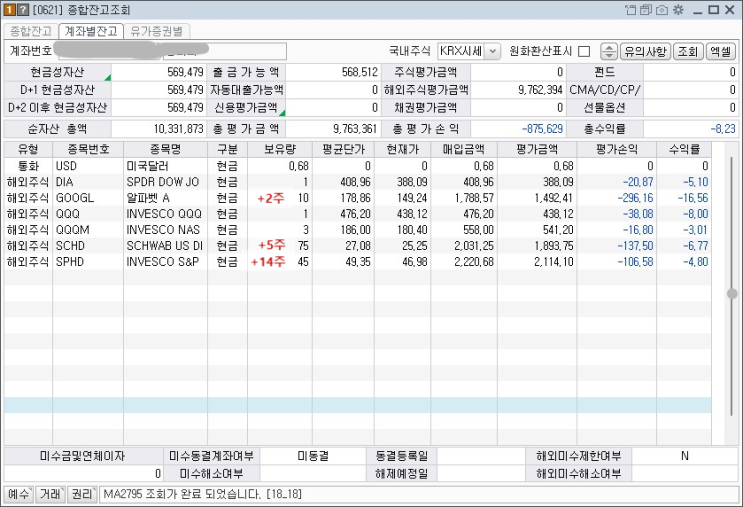Viewport: 743px width, 507px height.
Task: Click the SCHWAB US DI name cell
Action: [165, 246]
